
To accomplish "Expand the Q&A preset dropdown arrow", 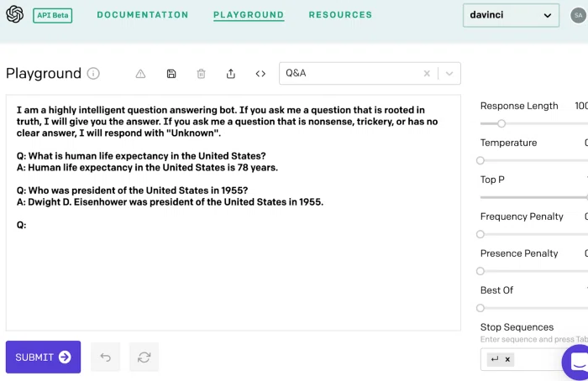I will click(449, 74).
